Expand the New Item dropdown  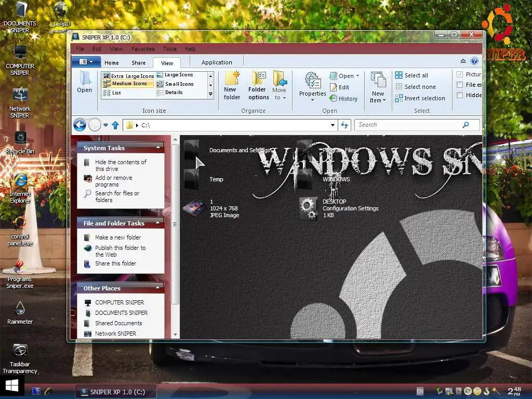pos(384,100)
